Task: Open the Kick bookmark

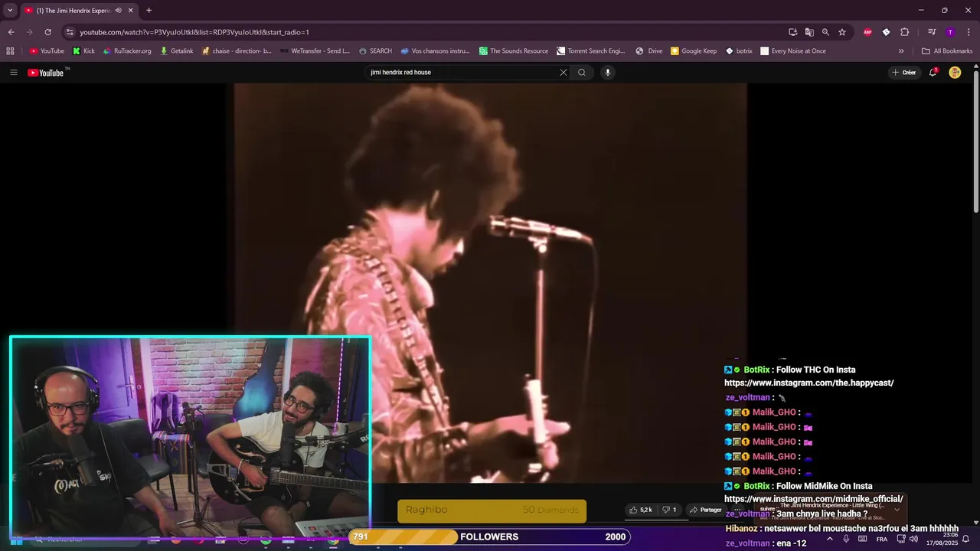Action: click(83, 51)
